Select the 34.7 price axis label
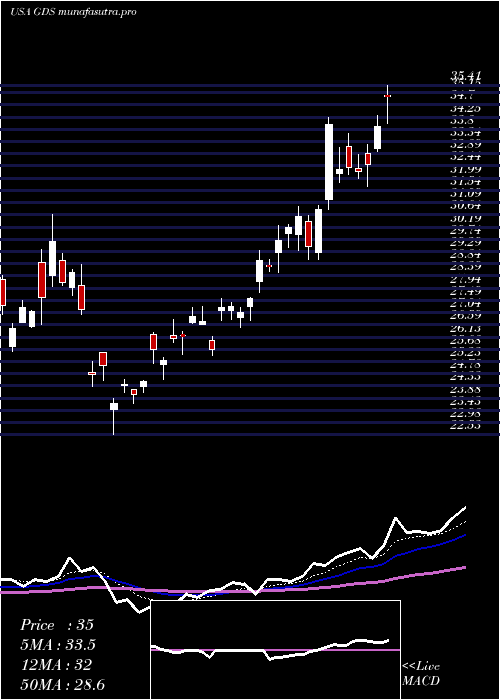 point(462,96)
